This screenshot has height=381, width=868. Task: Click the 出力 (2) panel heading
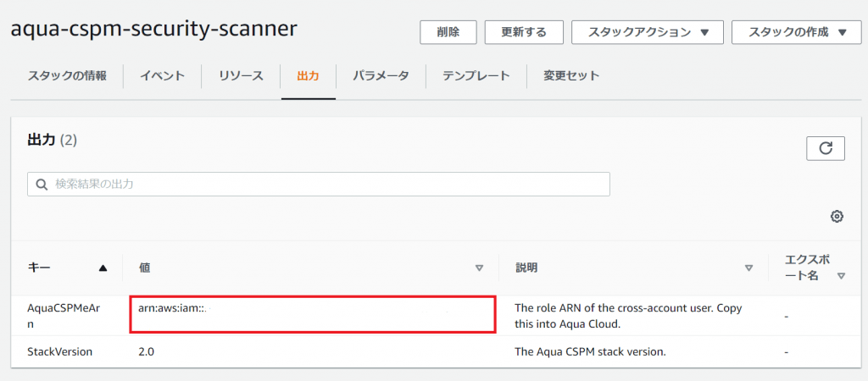point(52,141)
